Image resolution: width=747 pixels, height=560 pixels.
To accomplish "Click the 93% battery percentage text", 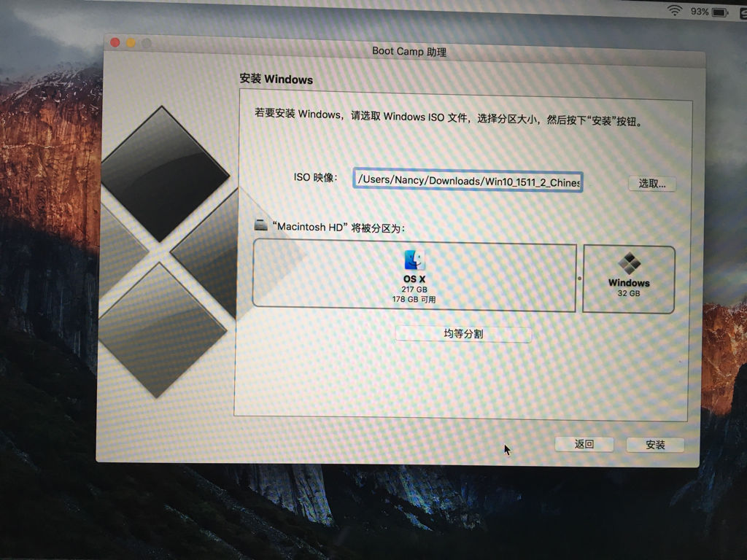I will (700, 12).
